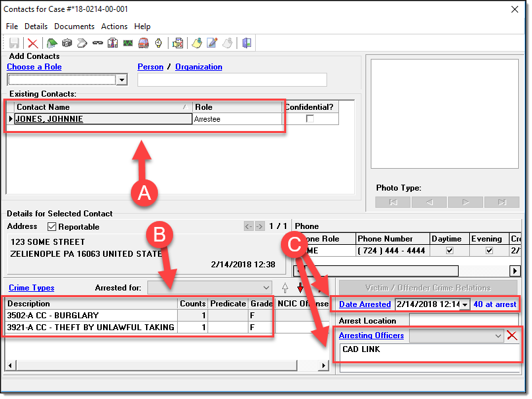Click the red vehicle toolbar icon

click(143, 43)
